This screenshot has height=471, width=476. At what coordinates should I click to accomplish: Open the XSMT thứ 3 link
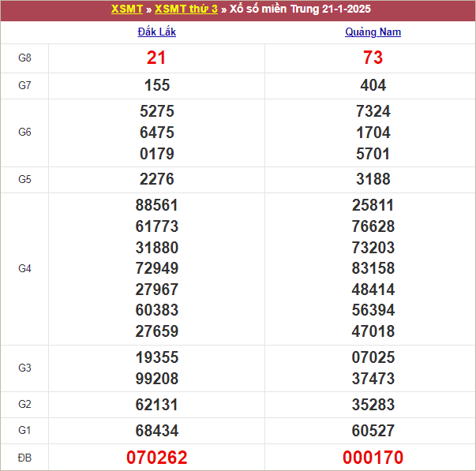(x=186, y=9)
